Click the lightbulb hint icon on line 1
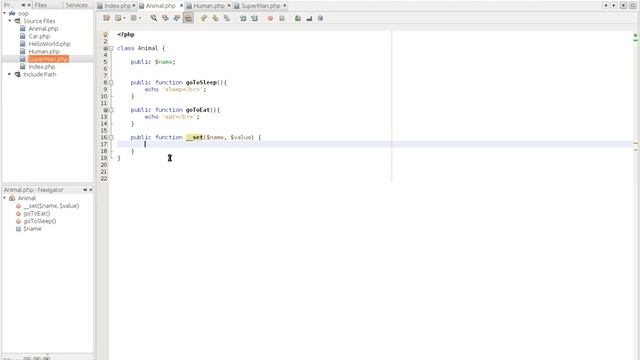This screenshot has height=360, width=640. click(105, 35)
